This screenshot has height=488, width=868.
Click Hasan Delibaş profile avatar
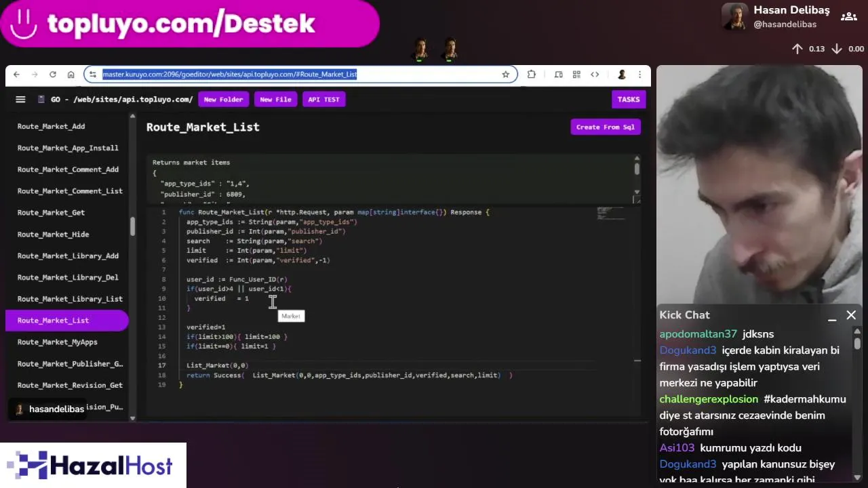tap(734, 17)
